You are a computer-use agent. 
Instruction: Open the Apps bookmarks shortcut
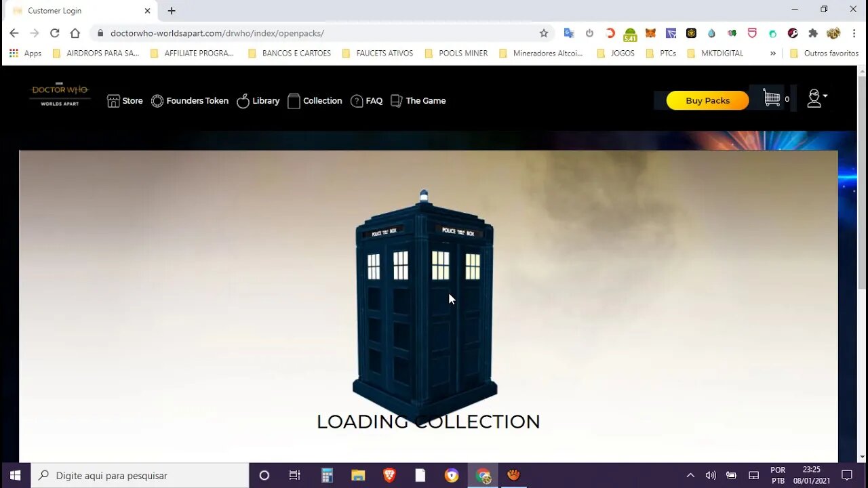(x=25, y=53)
